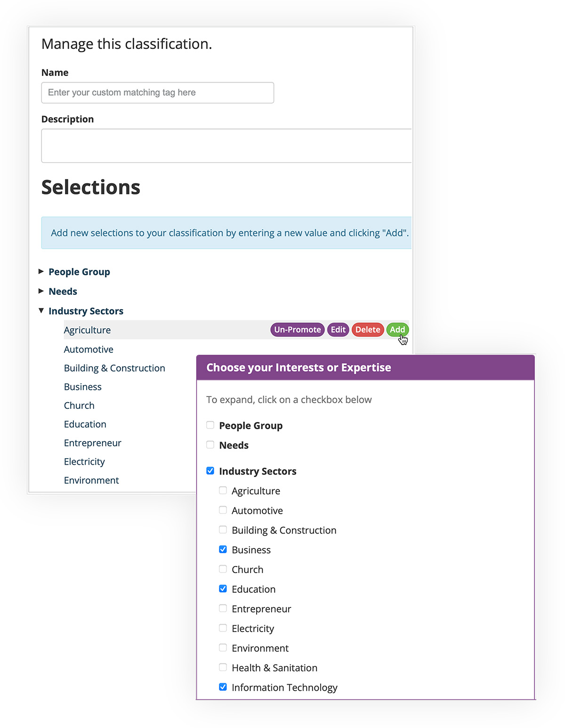
Task: Select Automotive in the Selections list
Action: pyautogui.click(x=89, y=349)
